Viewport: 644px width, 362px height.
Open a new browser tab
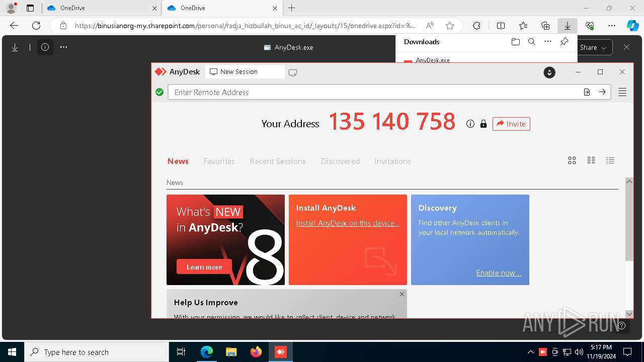point(292,8)
